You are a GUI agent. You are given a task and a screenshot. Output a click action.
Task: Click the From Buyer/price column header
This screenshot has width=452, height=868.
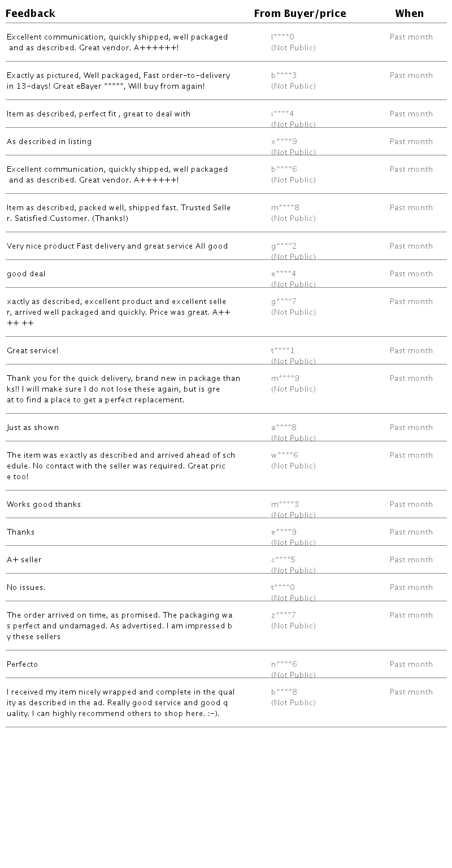300,14
